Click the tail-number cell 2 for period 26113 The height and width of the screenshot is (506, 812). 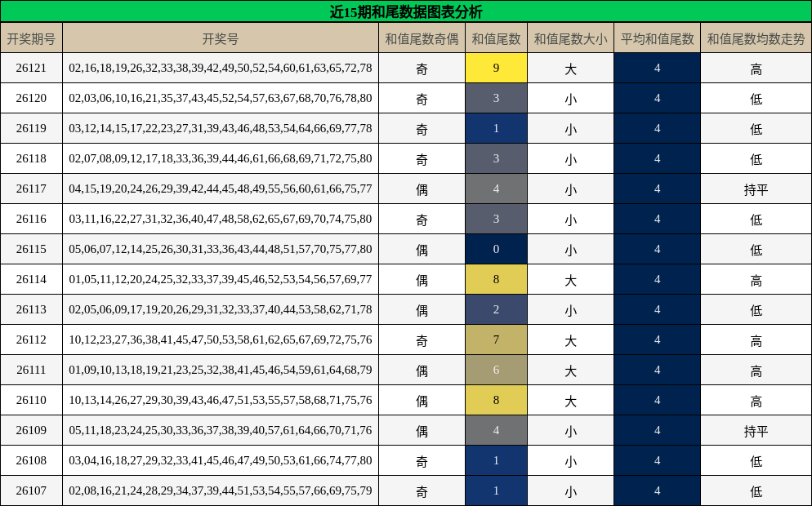(496, 309)
